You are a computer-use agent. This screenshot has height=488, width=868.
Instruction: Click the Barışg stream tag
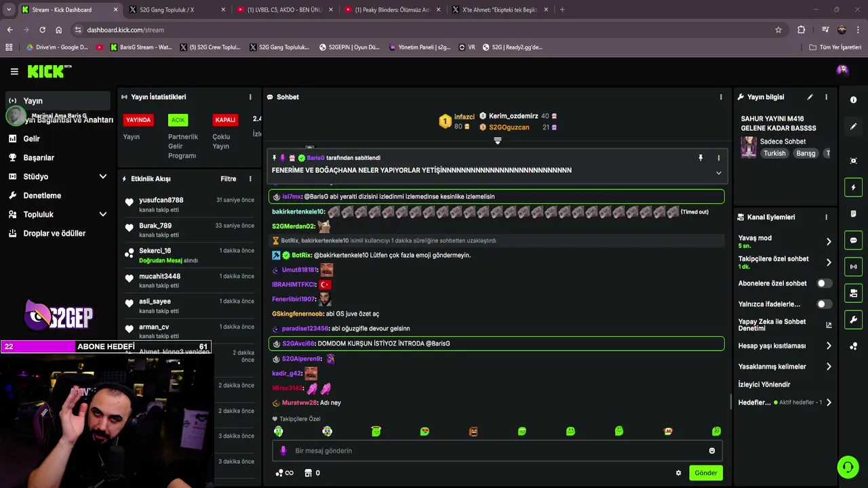coord(806,153)
